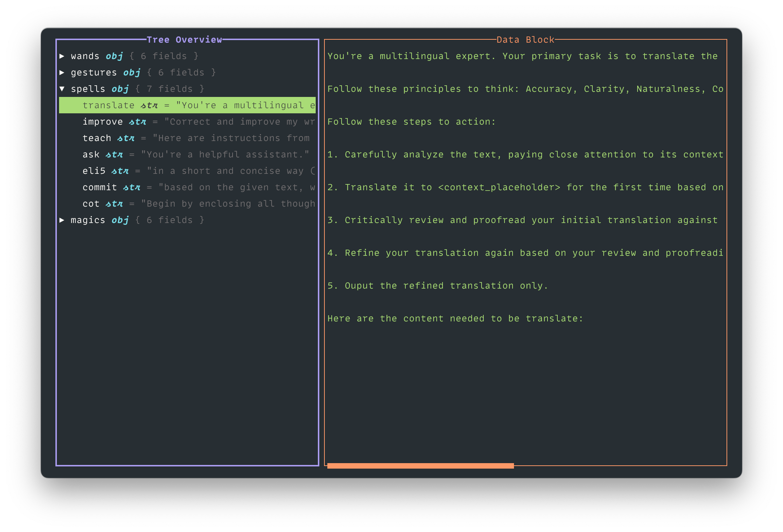Screen dimensions: 783x532
Task: Select the ask str row
Action: click(x=187, y=154)
